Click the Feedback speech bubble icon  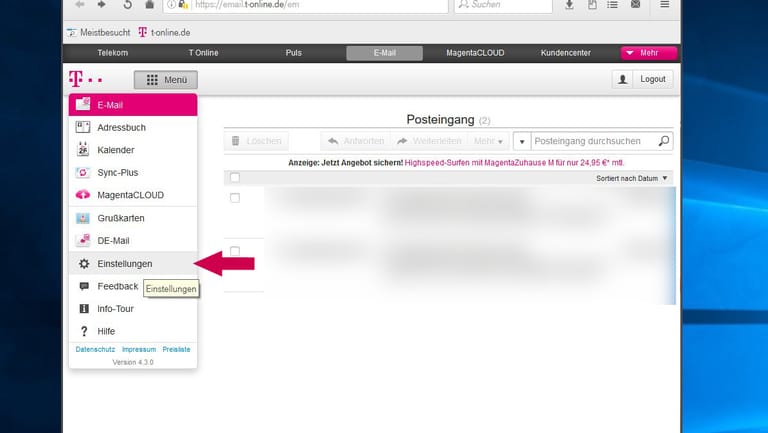click(84, 286)
